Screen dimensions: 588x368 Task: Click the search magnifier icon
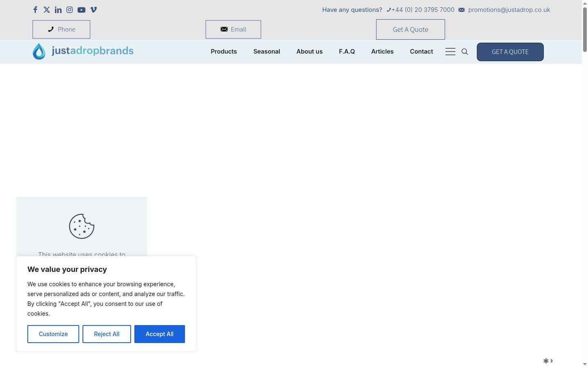(465, 52)
